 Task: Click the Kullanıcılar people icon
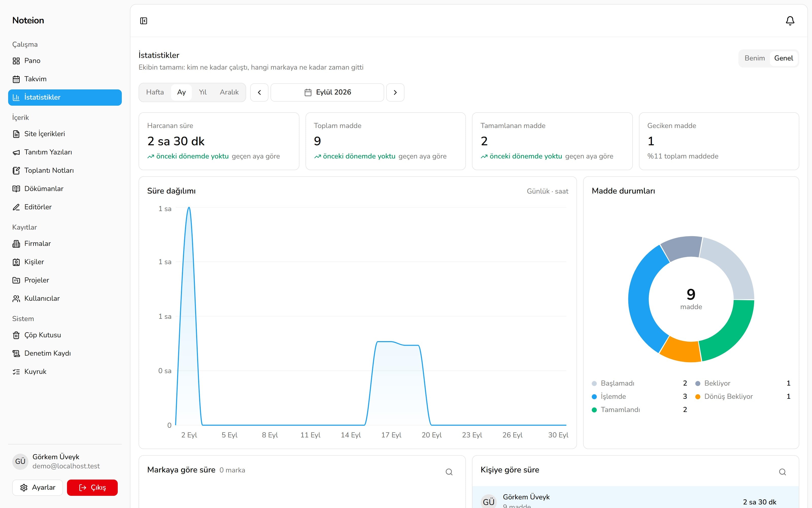pos(16,299)
